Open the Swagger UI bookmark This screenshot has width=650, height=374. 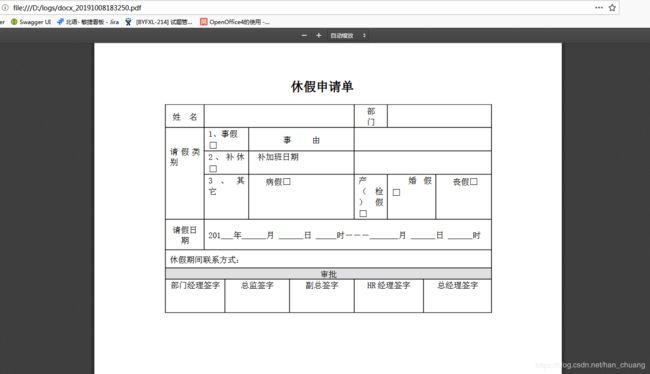tap(31, 22)
